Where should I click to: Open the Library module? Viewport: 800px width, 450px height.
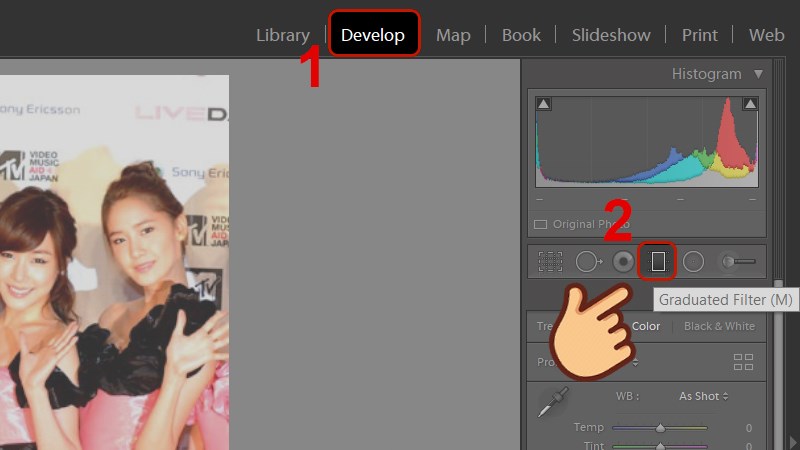coord(283,35)
